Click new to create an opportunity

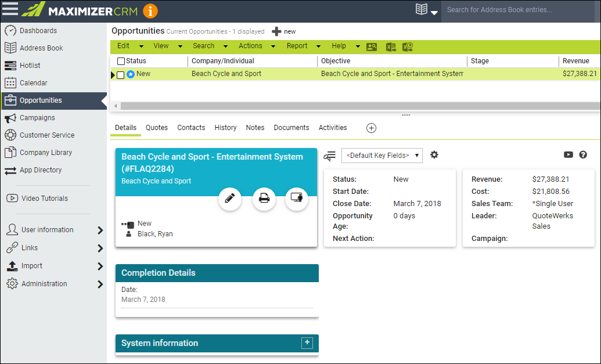click(284, 31)
